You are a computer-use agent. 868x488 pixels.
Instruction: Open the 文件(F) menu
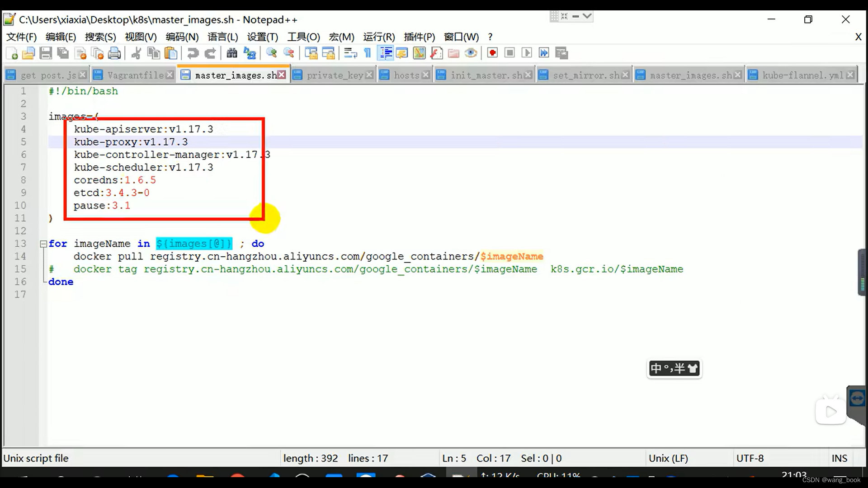tap(21, 37)
